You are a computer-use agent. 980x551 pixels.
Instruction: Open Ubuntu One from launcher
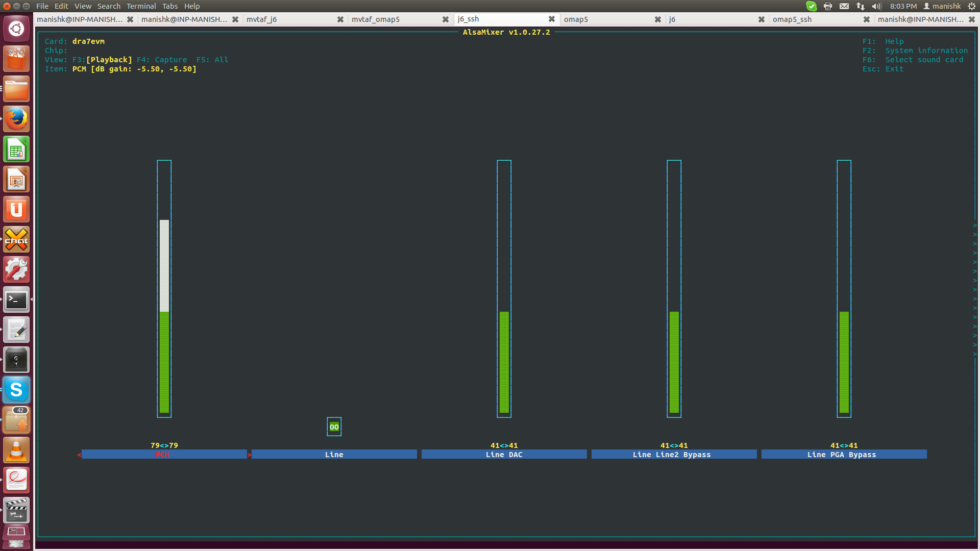tap(16, 209)
